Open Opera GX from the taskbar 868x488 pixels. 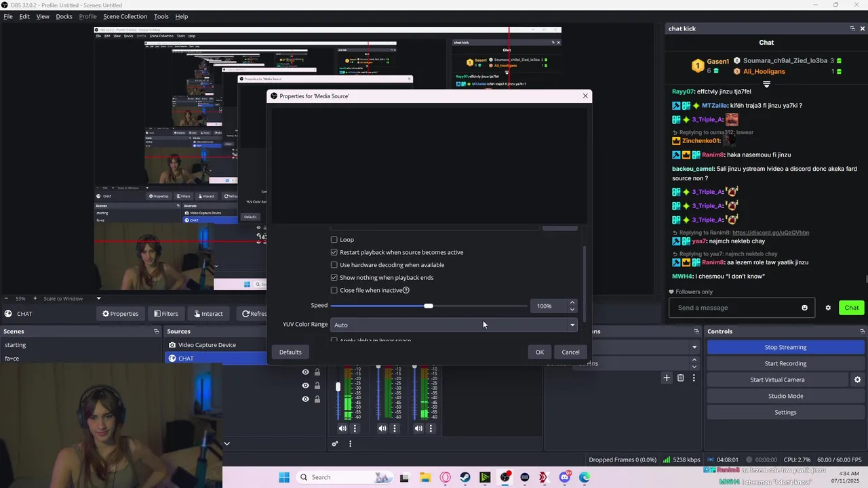[446, 477]
